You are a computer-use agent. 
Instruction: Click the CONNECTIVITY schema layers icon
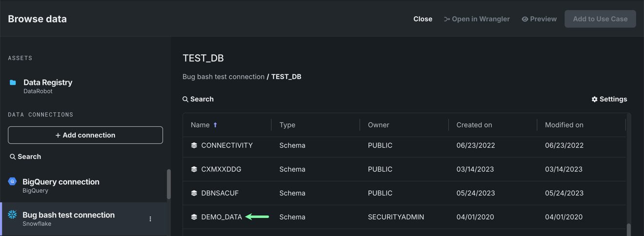[x=194, y=145]
